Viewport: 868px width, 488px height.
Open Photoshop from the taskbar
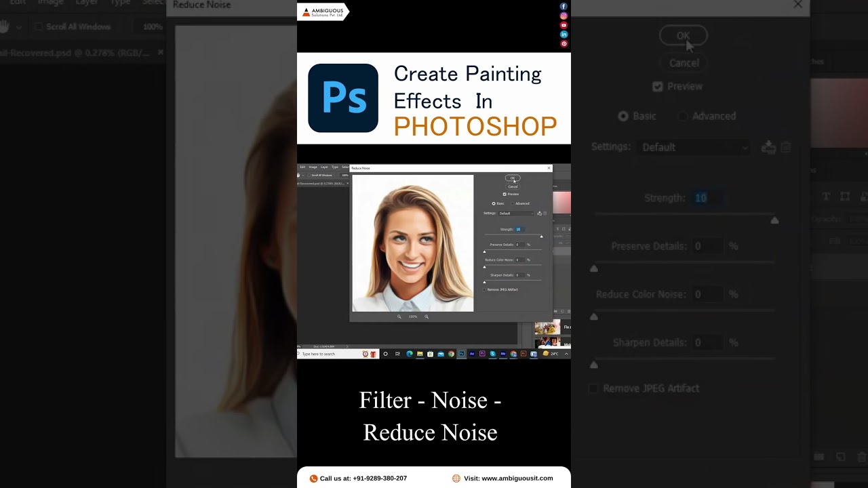[x=462, y=354]
